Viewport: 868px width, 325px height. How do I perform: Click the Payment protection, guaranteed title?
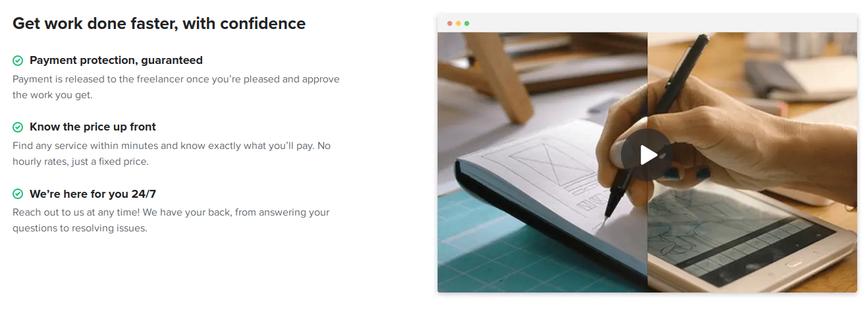point(116,61)
